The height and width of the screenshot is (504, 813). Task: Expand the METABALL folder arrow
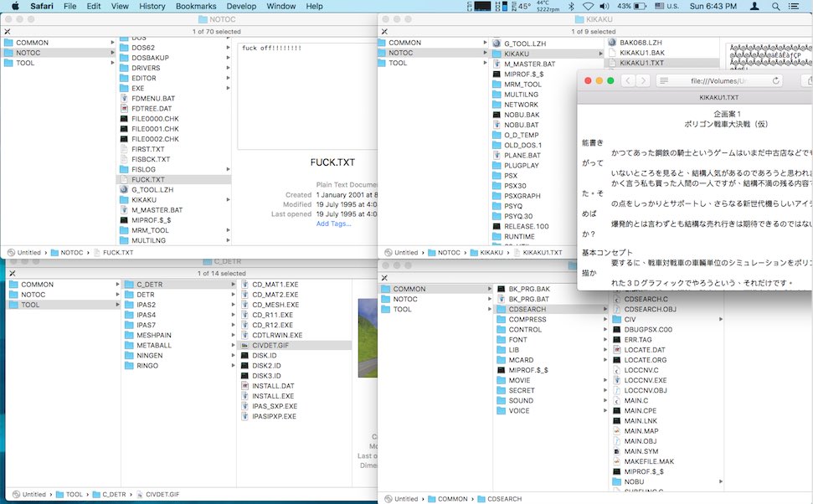[x=233, y=345]
